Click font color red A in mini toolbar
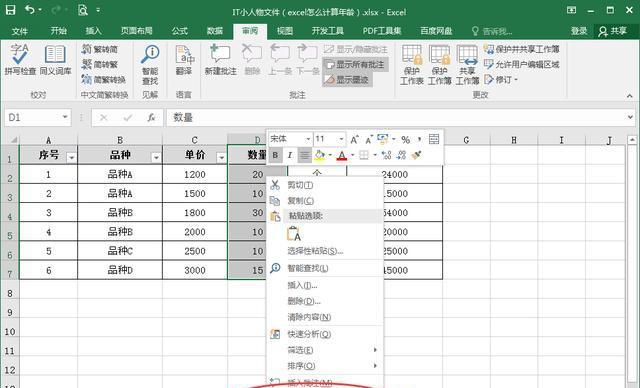This screenshot has height=388, width=640. [x=342, y=155]
